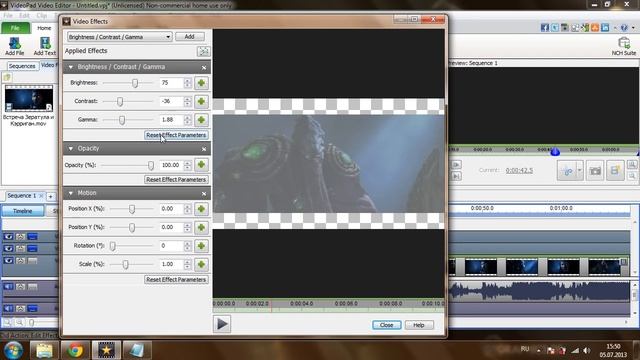Open split button dropdown arrow in preview
640x360 pixels.
click(580, 171)
